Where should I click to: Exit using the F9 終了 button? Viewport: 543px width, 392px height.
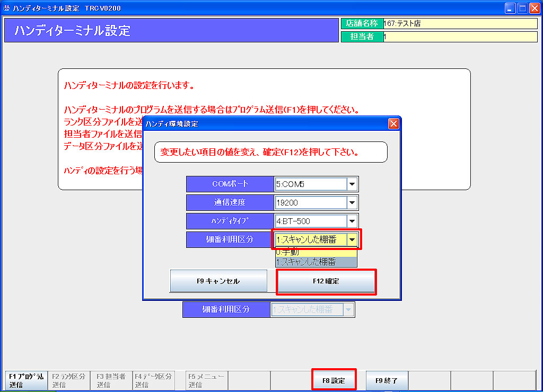click(x=387, y=380)
